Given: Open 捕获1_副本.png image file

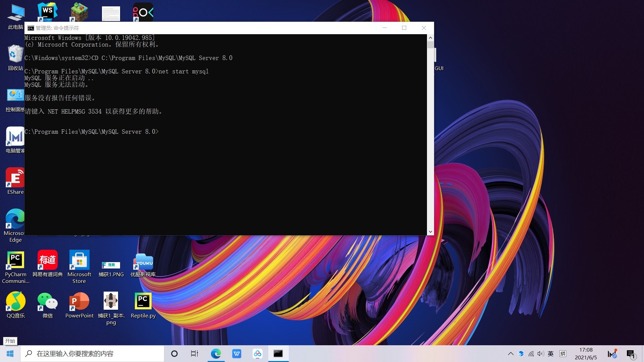Looking at the screenshot, I should (111, 308).
